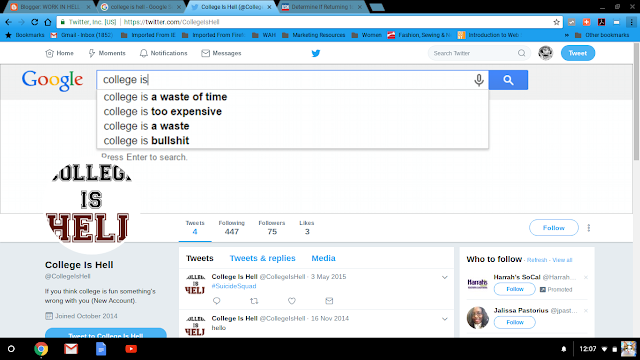Open the Twitter bird logo
The height and width of the screenshot is (360, 640).
(x=316, y=53)
